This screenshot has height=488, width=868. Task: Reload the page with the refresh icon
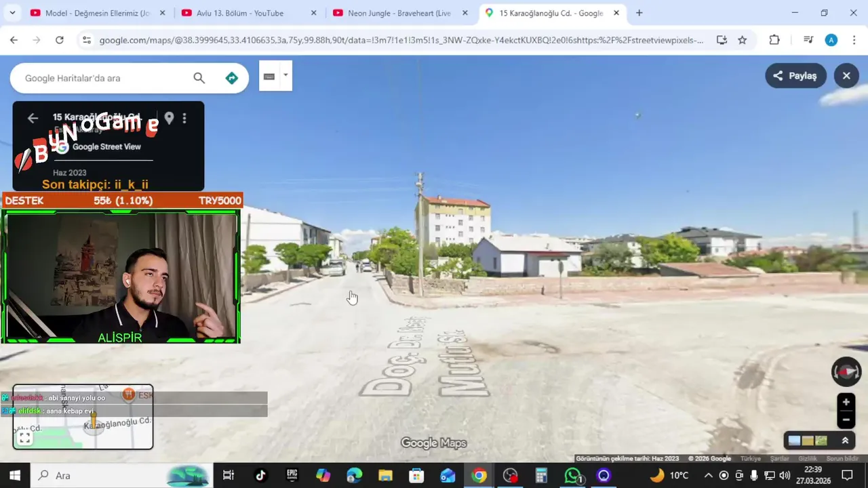(60, 40)
